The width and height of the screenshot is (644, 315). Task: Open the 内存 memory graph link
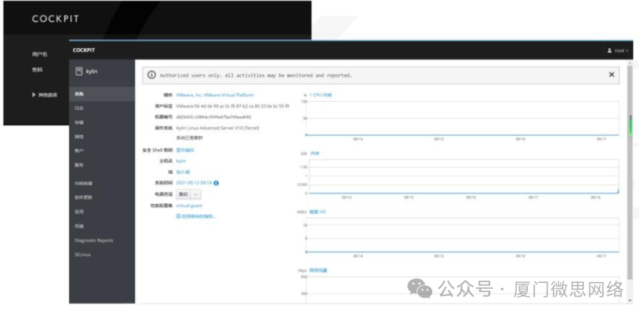tap(314, 154)
